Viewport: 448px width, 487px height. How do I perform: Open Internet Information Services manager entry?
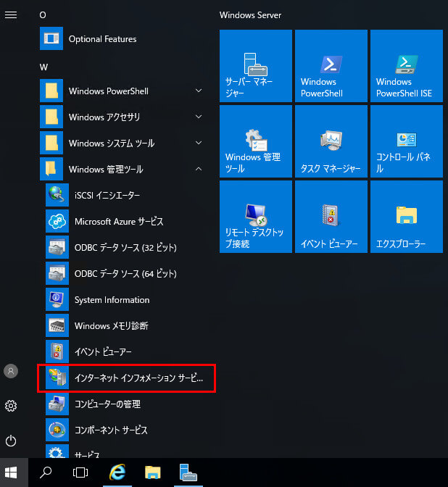[x=128, y=378]
